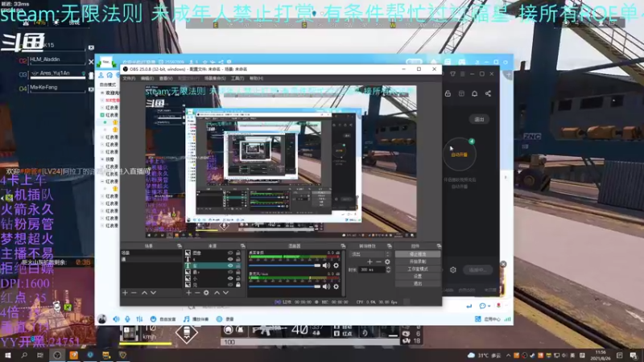The width and height of the screenshot is (644, 362).
Task: Open the 帮助(H) menu in OBS
Action: point(256,78)
